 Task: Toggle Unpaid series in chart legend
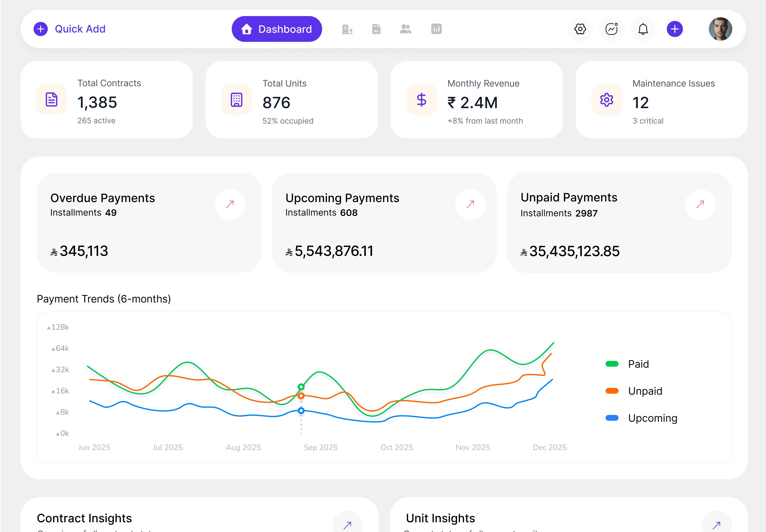point(633,391)
